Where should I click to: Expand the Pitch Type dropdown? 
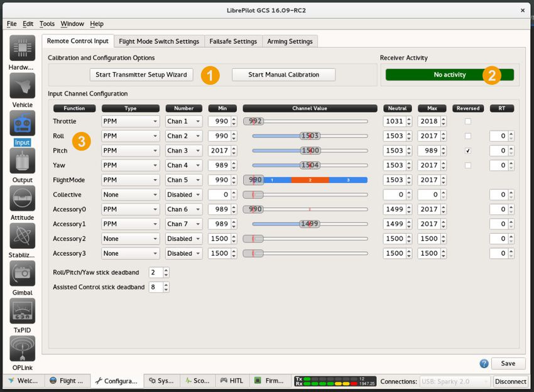131,151
